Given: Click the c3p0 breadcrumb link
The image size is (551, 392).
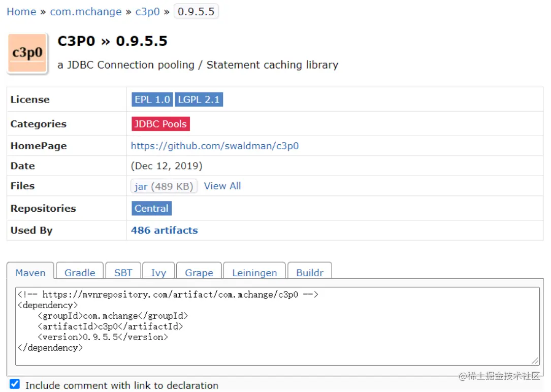Looking at the screenshot, I should tap(147, 12).
